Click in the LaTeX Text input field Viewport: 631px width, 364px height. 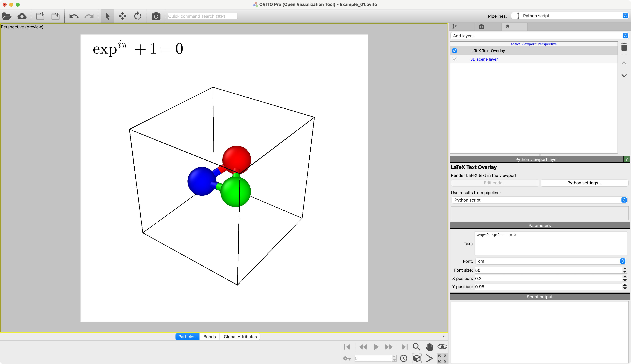tap(550, 243)
